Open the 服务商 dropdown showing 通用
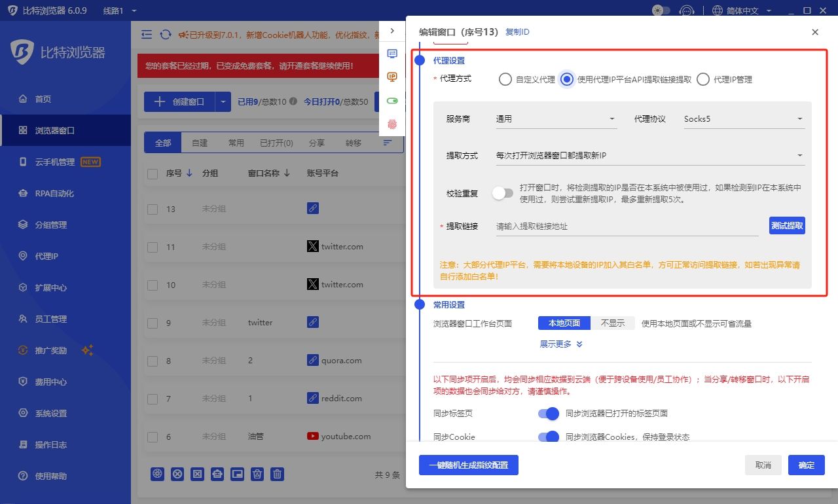 (x=556, y=118)
